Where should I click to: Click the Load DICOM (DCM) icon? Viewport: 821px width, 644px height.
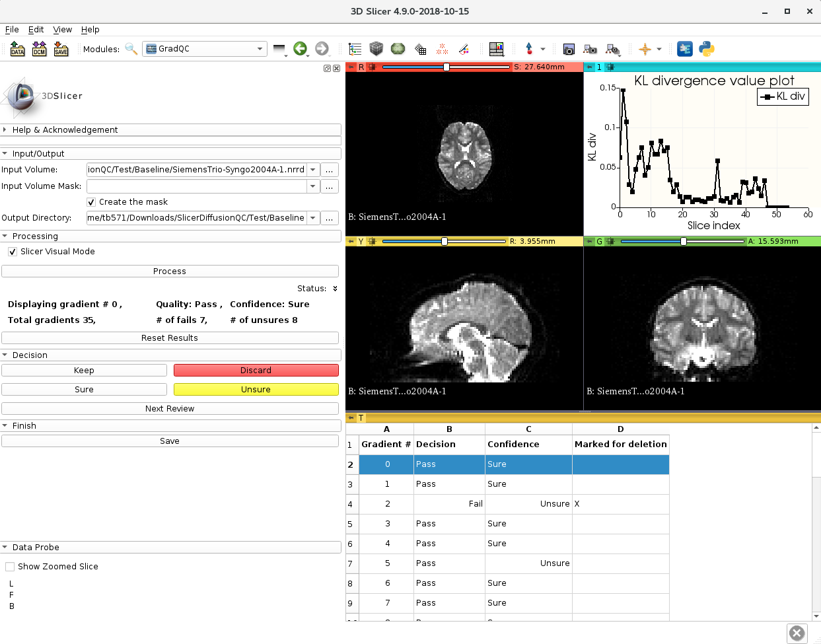point(40,49)
